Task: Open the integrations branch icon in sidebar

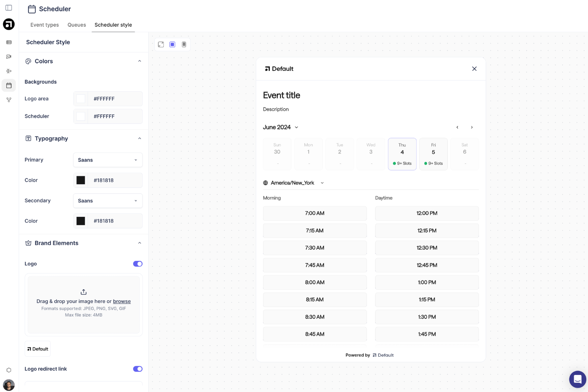Action: [x=9, y=100]
